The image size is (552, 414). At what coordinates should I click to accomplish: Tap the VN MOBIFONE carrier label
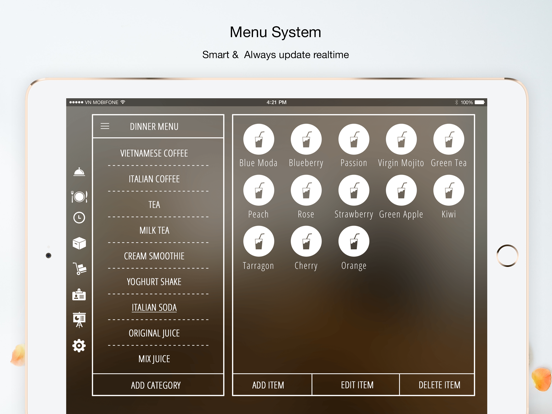(101, 102)
